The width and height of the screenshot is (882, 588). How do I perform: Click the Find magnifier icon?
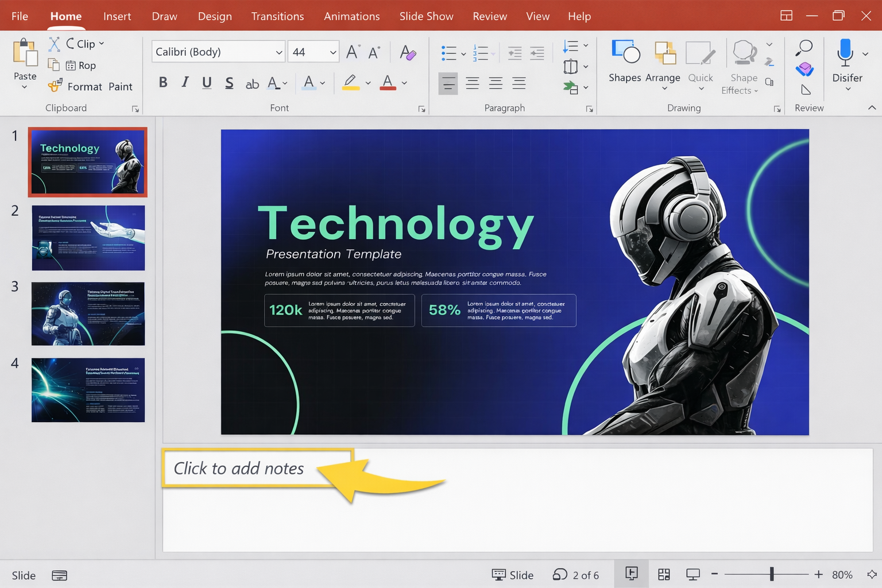(804, 47)
